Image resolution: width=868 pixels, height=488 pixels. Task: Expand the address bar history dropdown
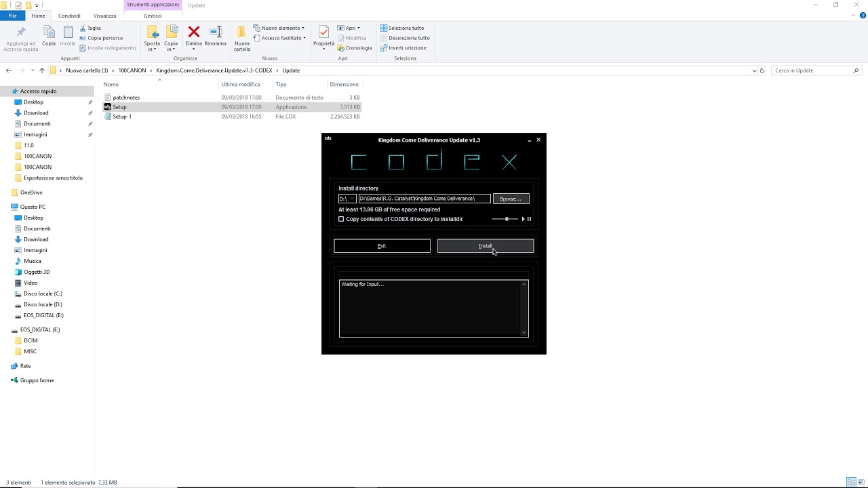click(754, 70)
